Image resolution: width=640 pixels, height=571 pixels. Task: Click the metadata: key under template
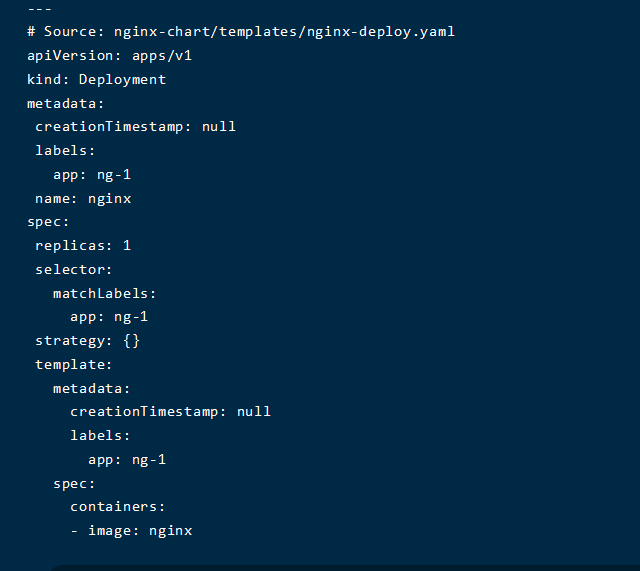click(92, 388)
